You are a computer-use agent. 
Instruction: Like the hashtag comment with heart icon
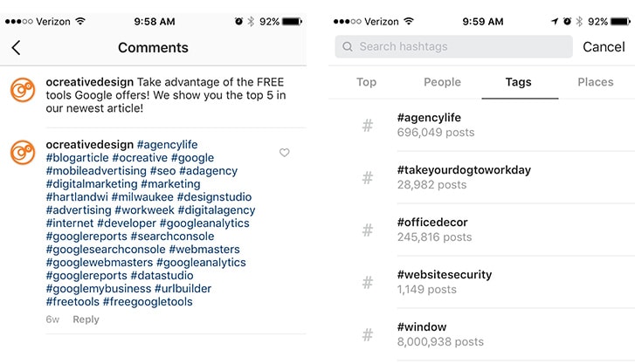tap(284, 153)
